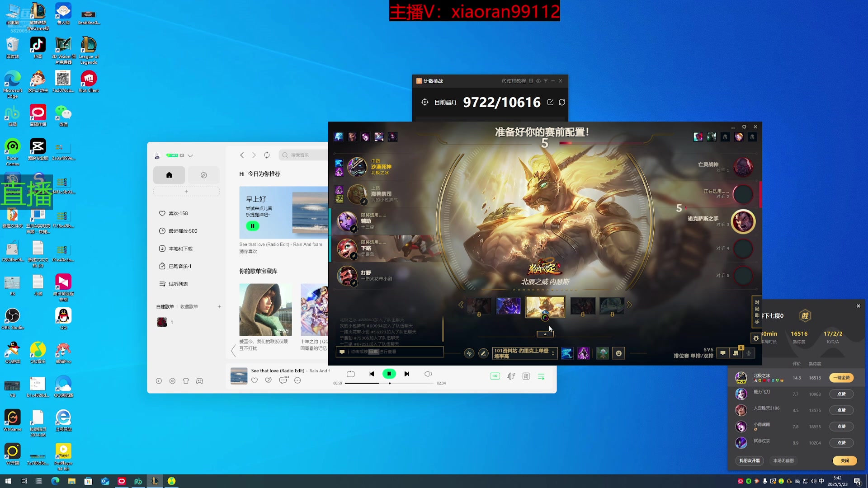This screenshot has width=868, height=488.
Task: Open the chat bubble panel button
Action: 722,353
